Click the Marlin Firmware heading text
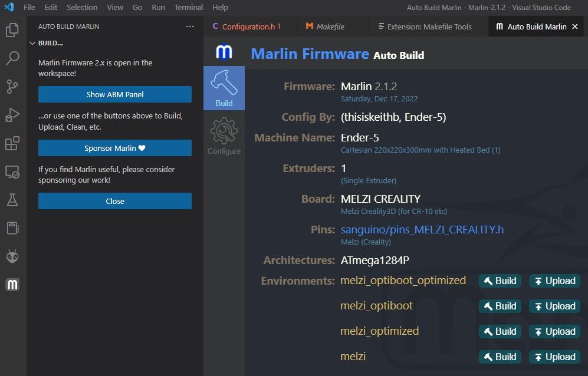588x376 pixels. (310, 54)
